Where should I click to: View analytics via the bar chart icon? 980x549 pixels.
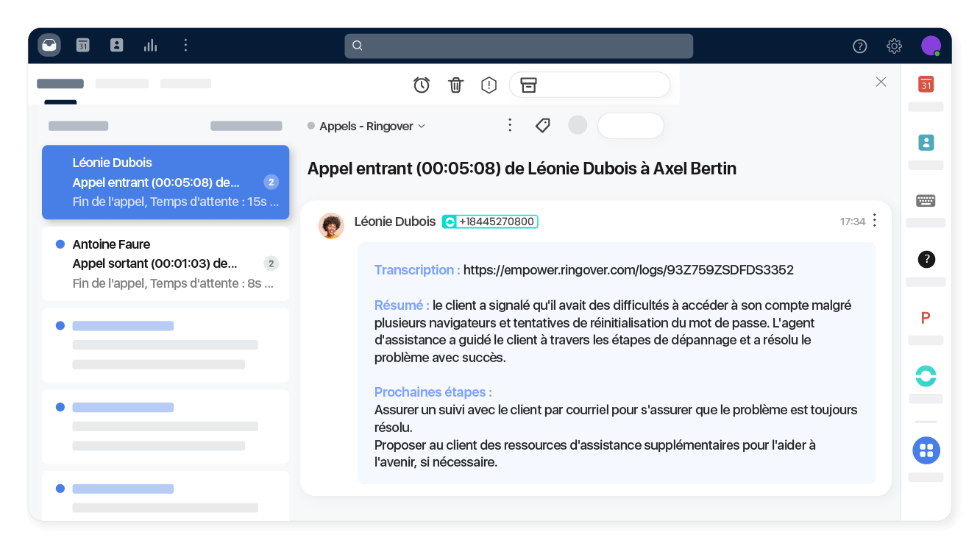coord(150,45)
